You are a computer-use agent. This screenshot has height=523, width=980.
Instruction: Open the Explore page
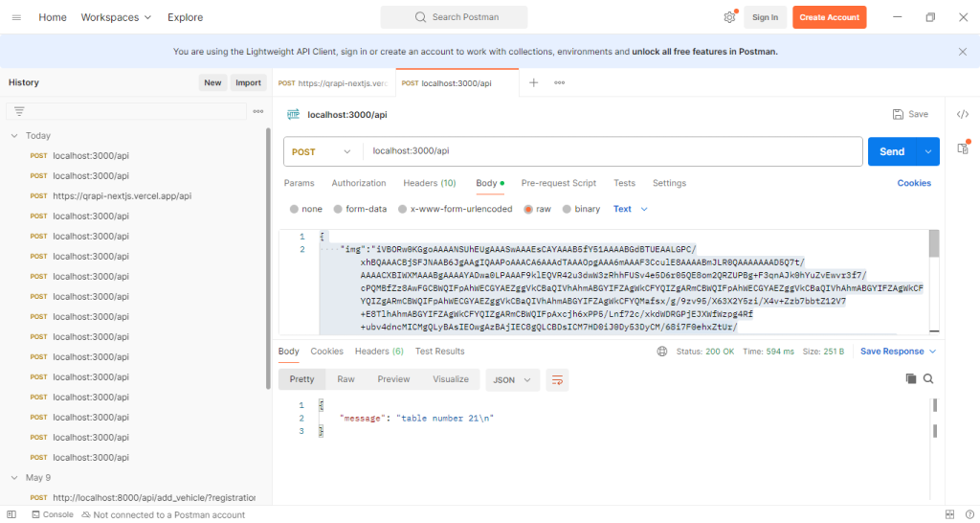[185, 17]
